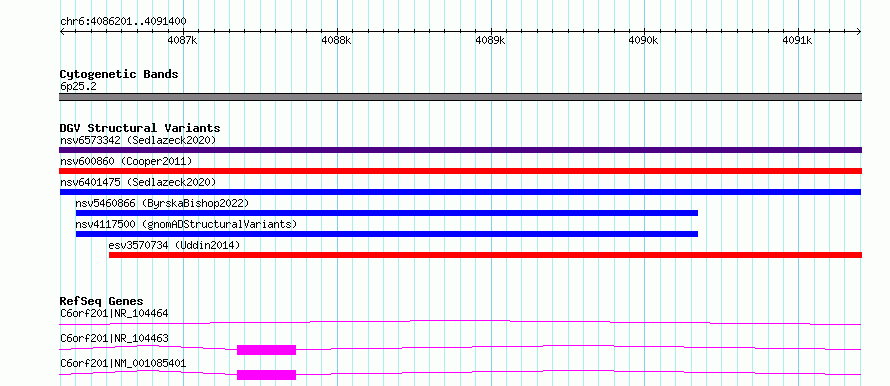Click the nsv4117500 (gnomADStructuralVariants) label

[x=186, y=224]
